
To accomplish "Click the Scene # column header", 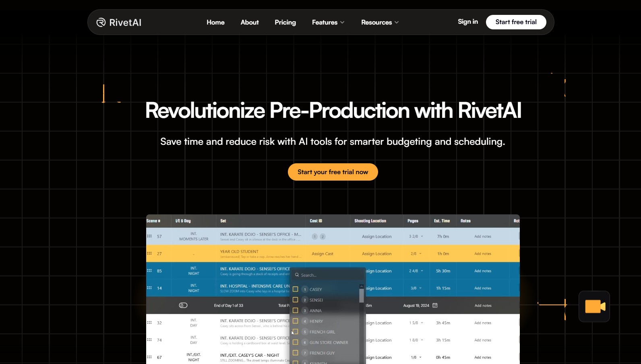I will click(x=153, y=221).
